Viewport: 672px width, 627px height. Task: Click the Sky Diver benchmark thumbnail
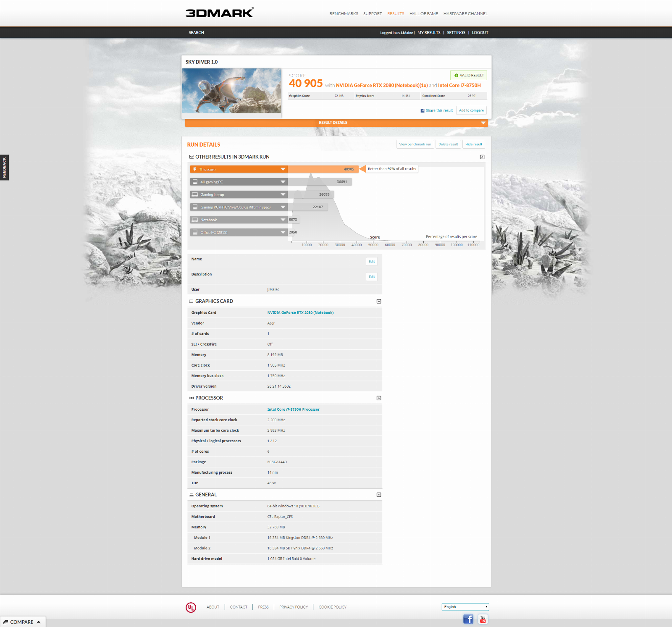(x=231, y=91)
